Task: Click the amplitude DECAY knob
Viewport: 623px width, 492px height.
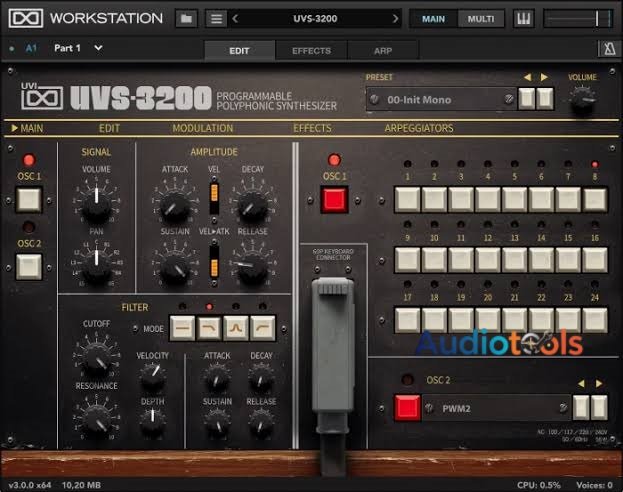Action: coord(252,203)
